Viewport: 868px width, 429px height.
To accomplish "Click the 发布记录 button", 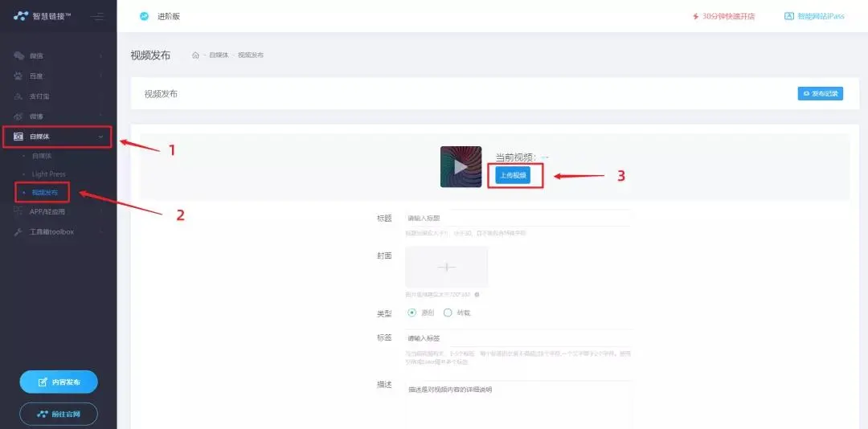I will coord(820,94).
